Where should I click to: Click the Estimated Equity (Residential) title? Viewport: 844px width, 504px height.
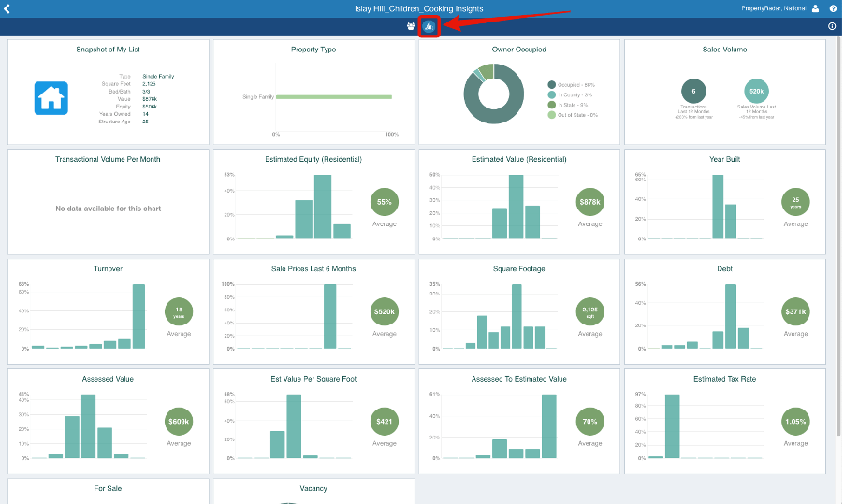click(313, 159)
